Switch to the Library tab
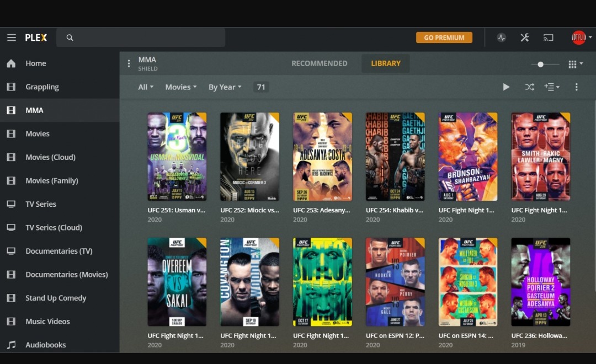The image size is (596, 364). pyautogui.click(x=385, y=63)
